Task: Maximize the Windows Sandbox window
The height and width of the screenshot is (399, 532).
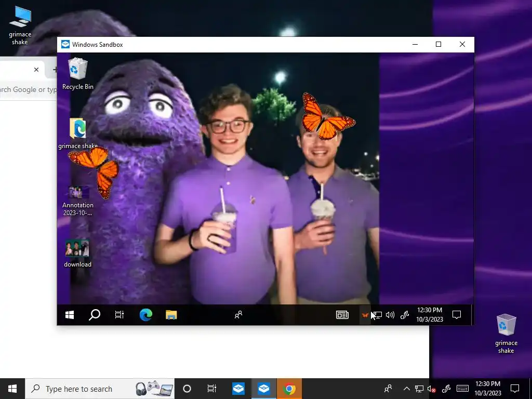Action: tap(438, 45)
